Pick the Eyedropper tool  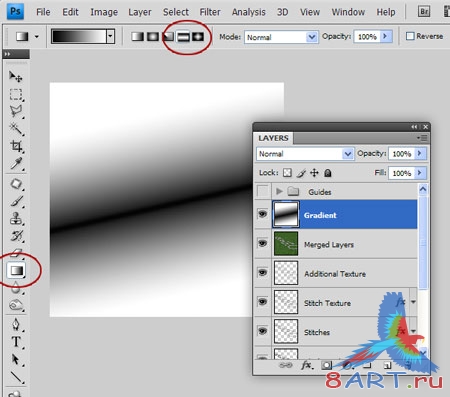pyautogui.click(x=16, y=163)
